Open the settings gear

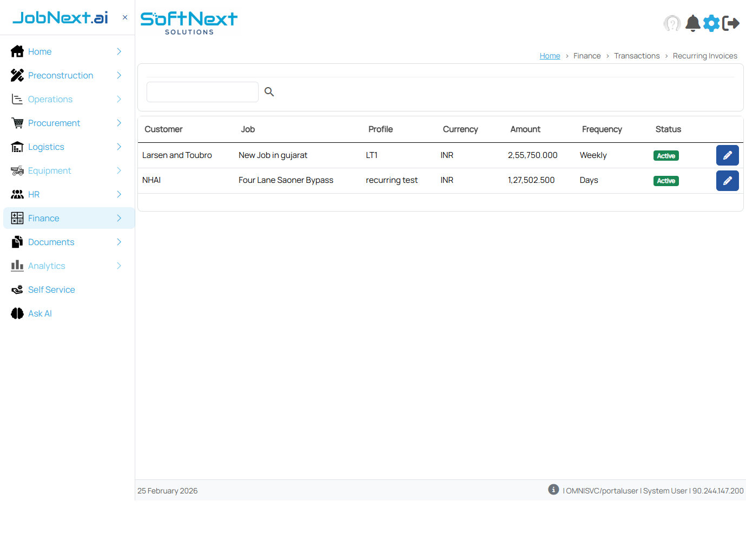(711, 23)
